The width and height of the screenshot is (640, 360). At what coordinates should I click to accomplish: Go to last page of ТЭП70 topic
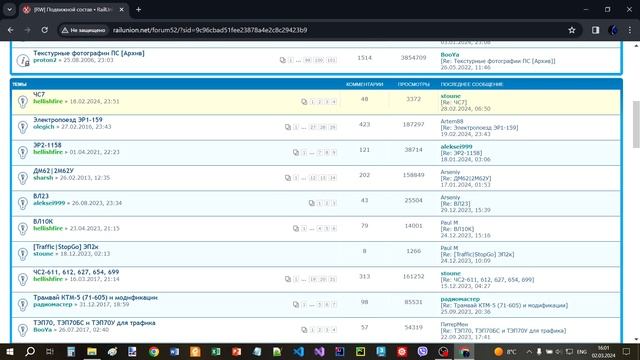pyautogui.click(x=334, y=330)
